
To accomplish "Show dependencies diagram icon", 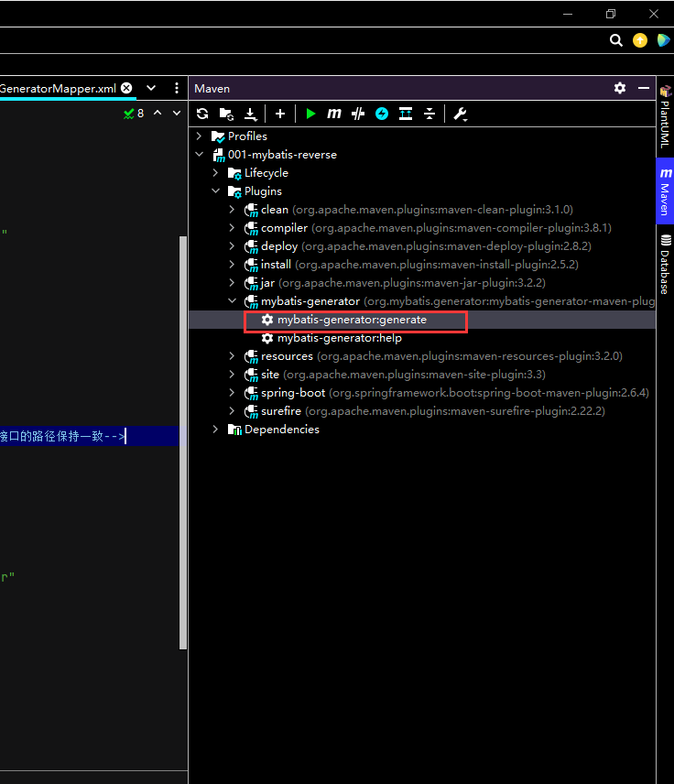I will point(406,114).
